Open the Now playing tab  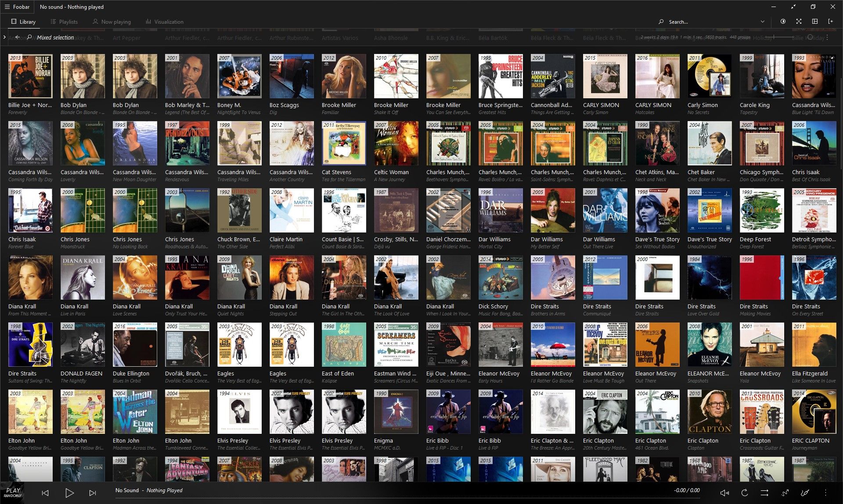coord(112,21)
